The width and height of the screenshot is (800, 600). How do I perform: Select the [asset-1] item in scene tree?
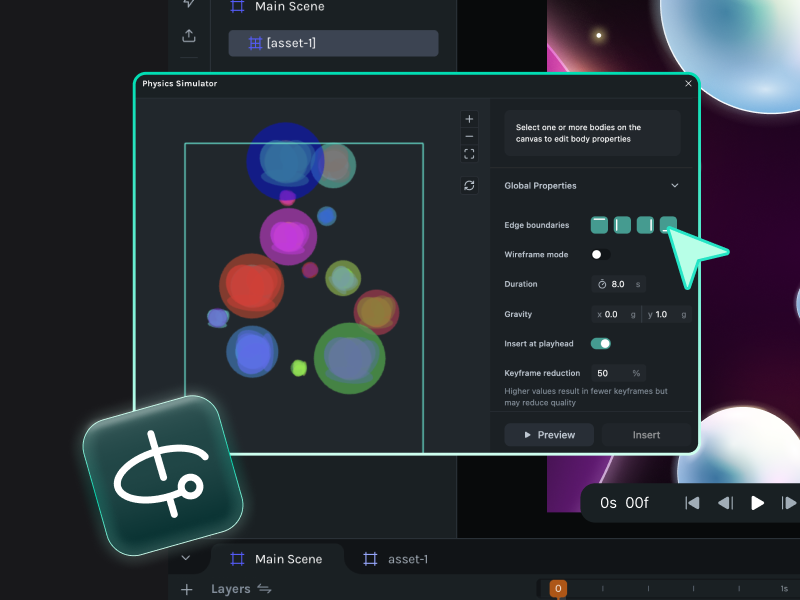(333, 43)
